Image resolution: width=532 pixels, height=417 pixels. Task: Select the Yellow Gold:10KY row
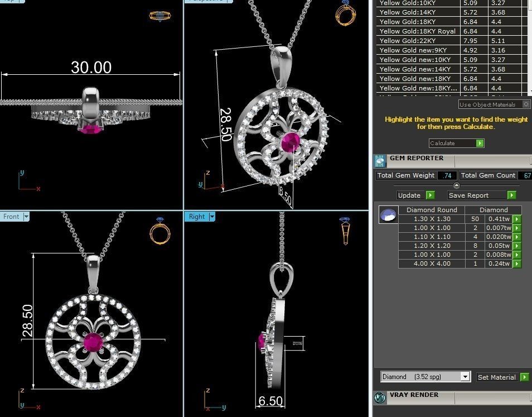point(452,3)
